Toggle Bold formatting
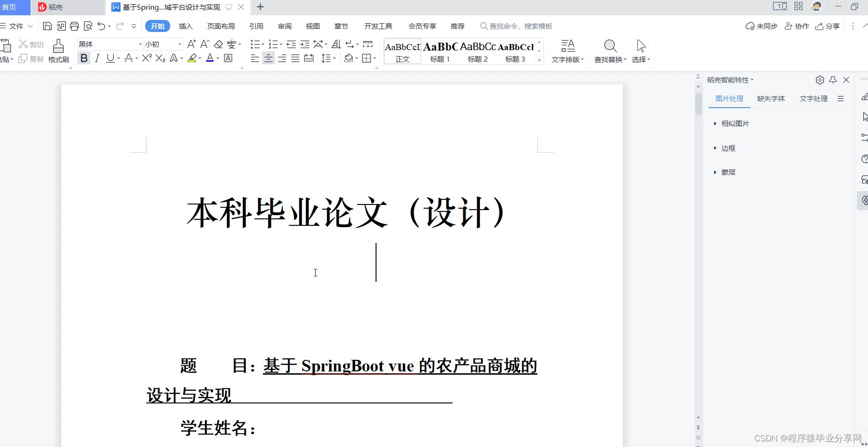Viewport: 868px width, 447px height. tap(84, 58)
